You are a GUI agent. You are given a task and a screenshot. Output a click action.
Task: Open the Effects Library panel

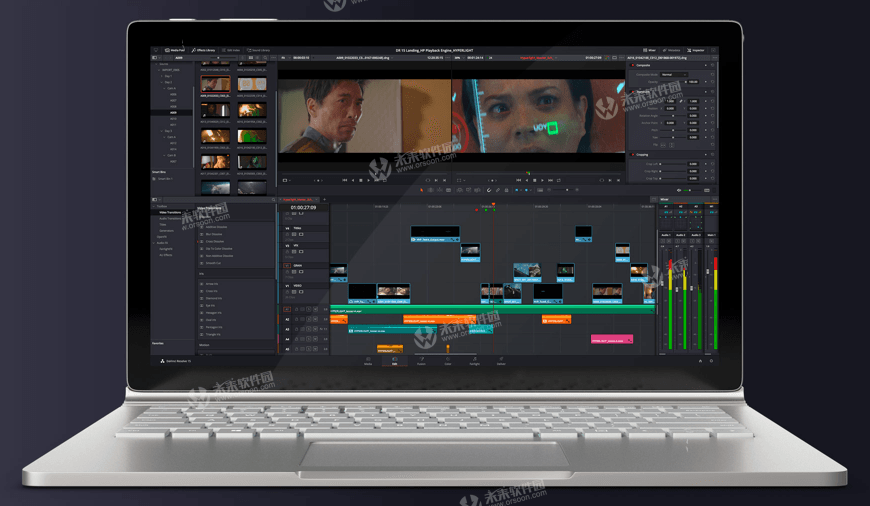203,50
